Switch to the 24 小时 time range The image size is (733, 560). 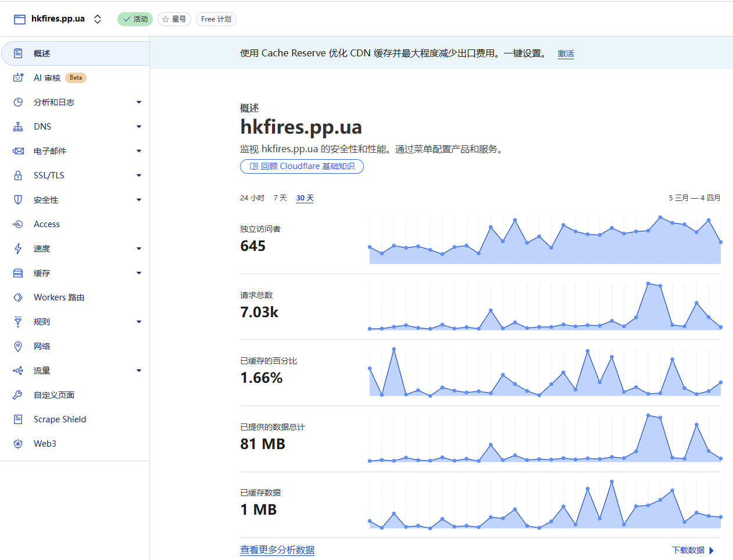pos(252,198)
